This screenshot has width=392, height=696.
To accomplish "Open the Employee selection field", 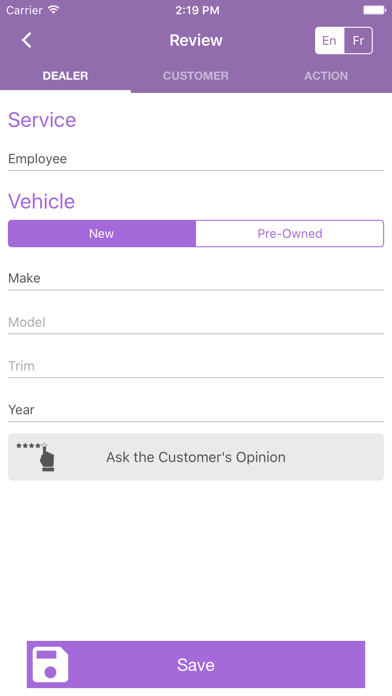I will pos(196,159).
